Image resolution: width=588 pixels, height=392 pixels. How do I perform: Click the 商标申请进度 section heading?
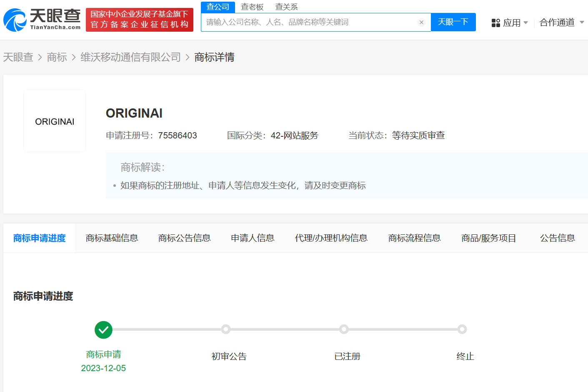click(43, 296)
